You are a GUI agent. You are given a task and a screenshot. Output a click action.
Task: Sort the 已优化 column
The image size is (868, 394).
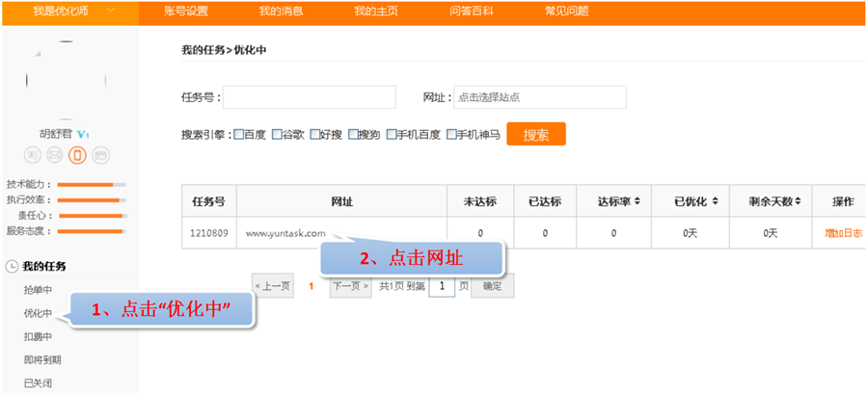715,202
